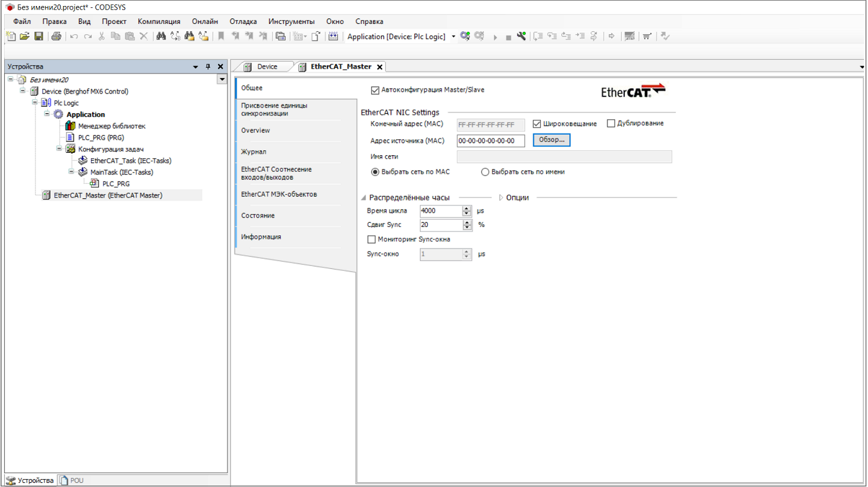Click the Undo arrow icon
This screenshot has height=487, width=868.
click(x=74, y=37)
